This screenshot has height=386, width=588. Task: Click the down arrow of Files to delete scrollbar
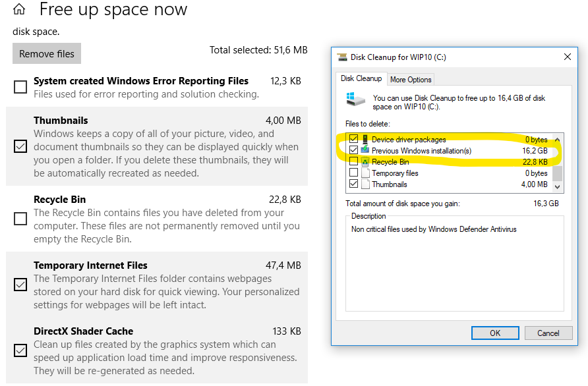[x=558, y=186]
